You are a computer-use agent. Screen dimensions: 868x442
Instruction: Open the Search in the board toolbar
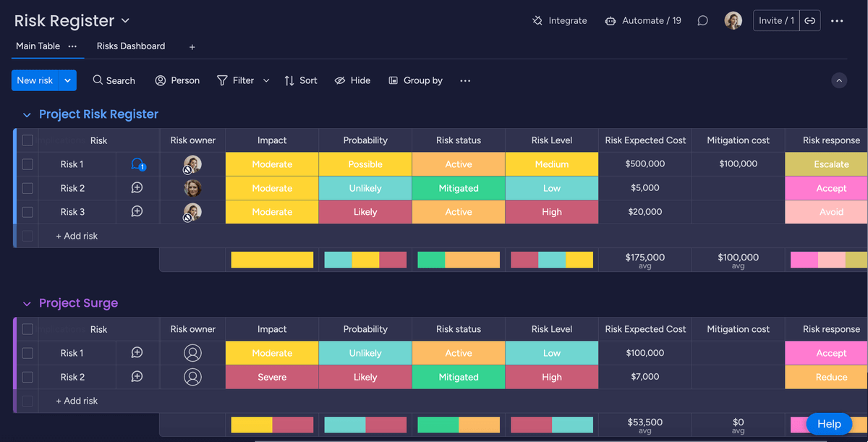pos(114,80)
